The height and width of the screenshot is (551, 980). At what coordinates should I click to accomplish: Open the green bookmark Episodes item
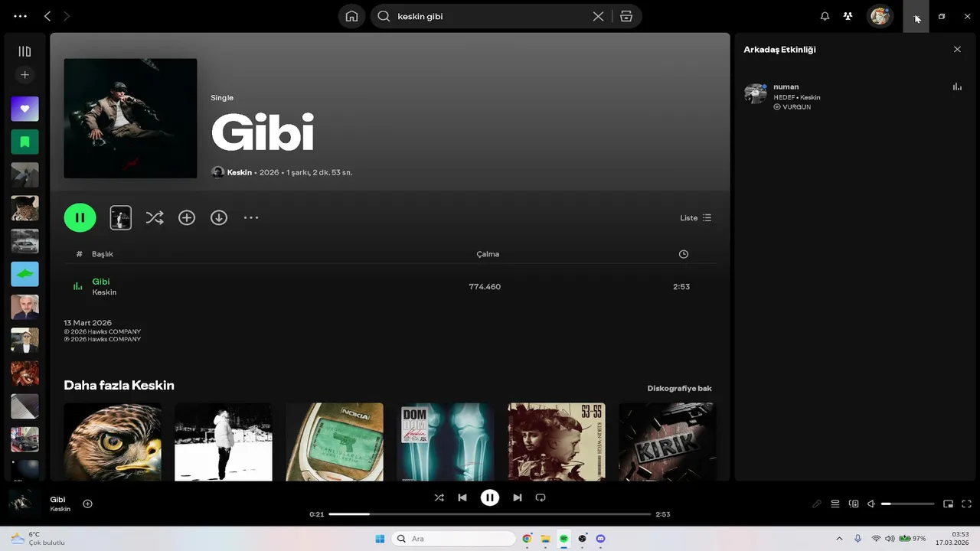24,142
